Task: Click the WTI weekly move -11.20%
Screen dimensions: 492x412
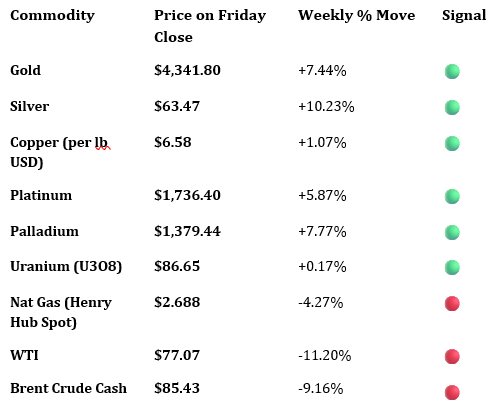Action: coord(325,355)
